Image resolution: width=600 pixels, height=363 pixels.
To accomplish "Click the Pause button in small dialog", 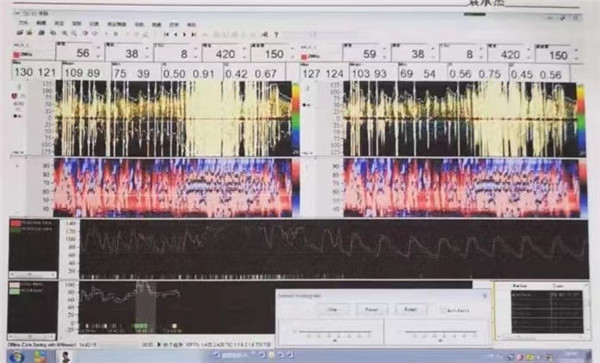I will 372,309.
